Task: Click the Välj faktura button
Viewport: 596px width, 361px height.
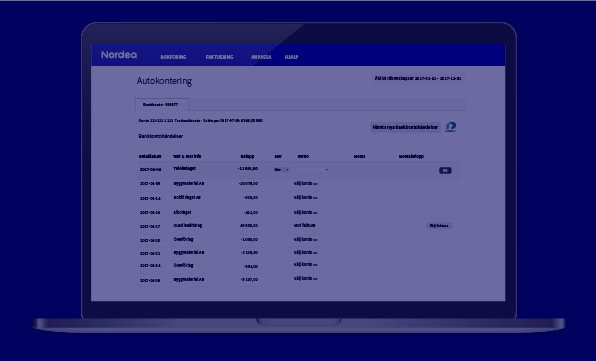Action: click(439, 226)
